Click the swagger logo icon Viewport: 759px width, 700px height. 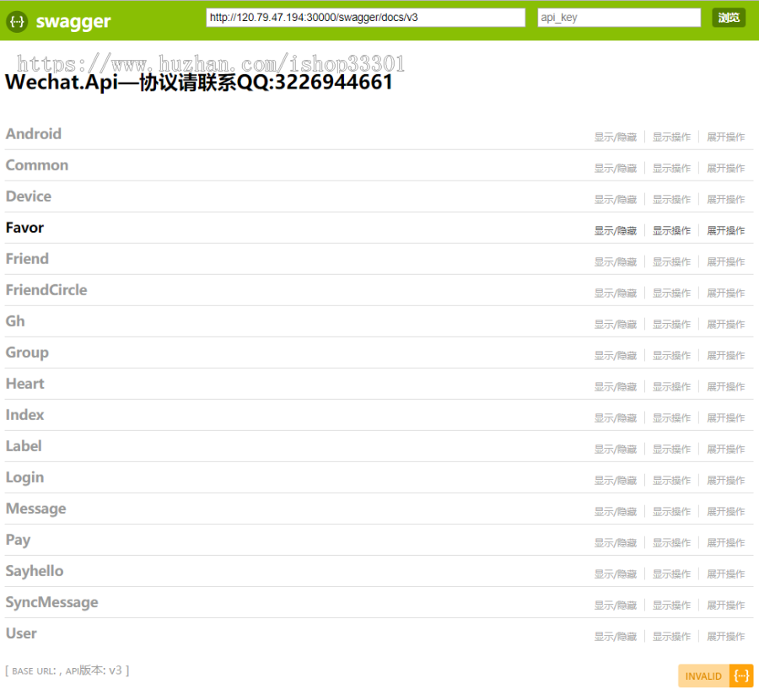pyautogui.click(x=17, y=21)
